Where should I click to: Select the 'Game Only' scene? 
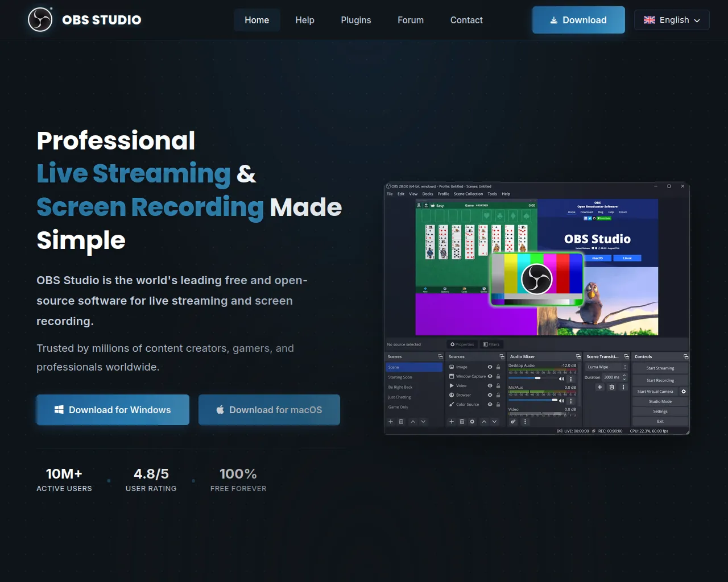point(414,407)
